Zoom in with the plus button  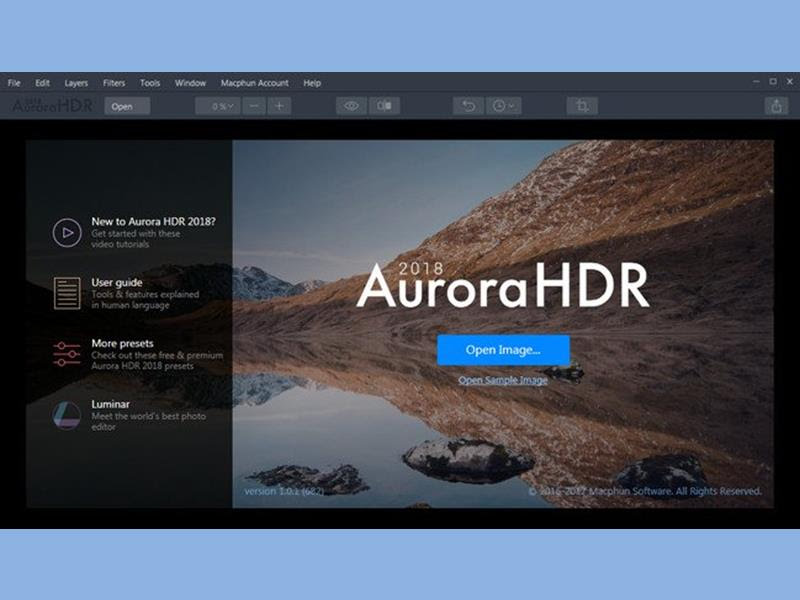pyautogui.click(x=279, y=106)
